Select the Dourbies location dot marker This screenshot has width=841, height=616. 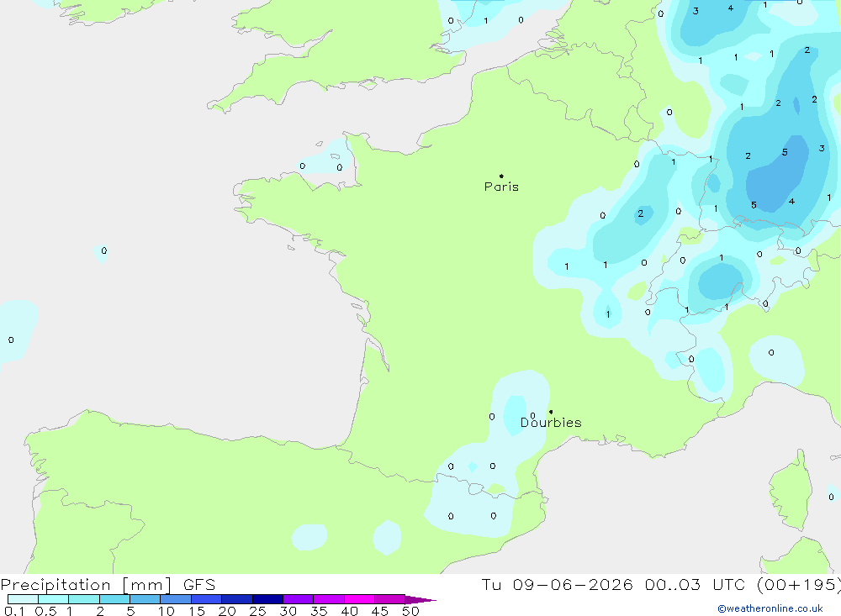(551, 412)
